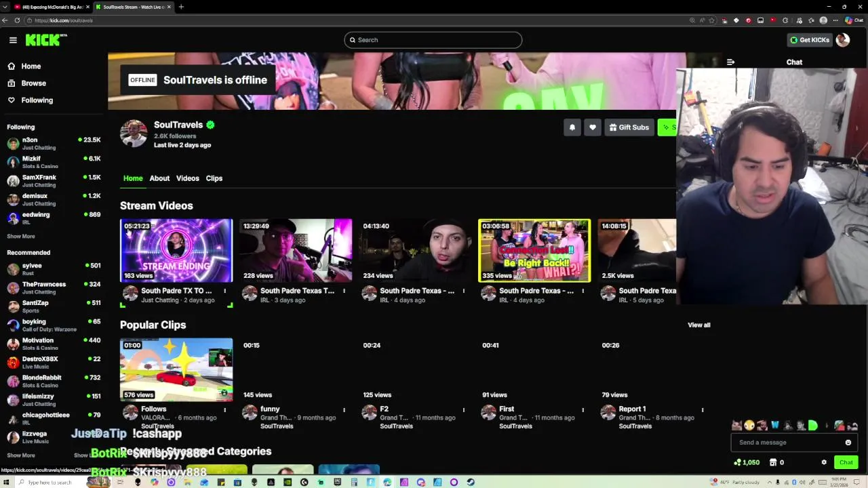Image resolution: width=868 pixels, height=488 pixels.
Task: Open the F2 clip with 125 views
Action: click(415, 370)
